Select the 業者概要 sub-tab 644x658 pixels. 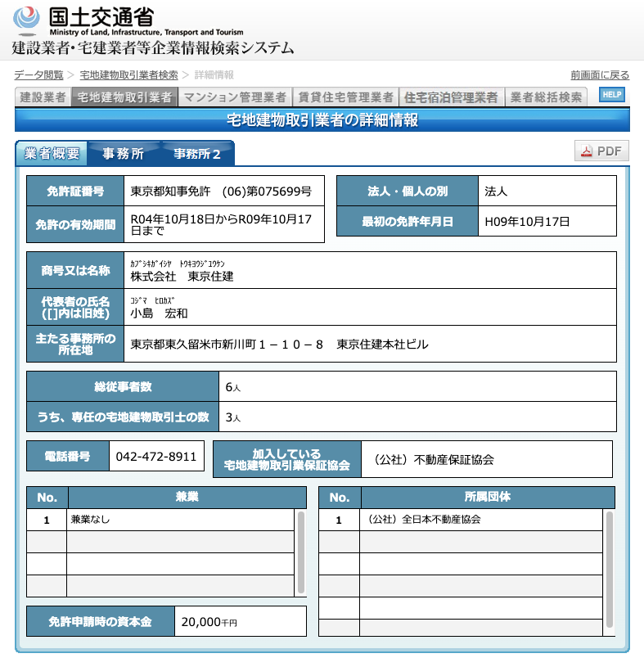pos(52,154)
